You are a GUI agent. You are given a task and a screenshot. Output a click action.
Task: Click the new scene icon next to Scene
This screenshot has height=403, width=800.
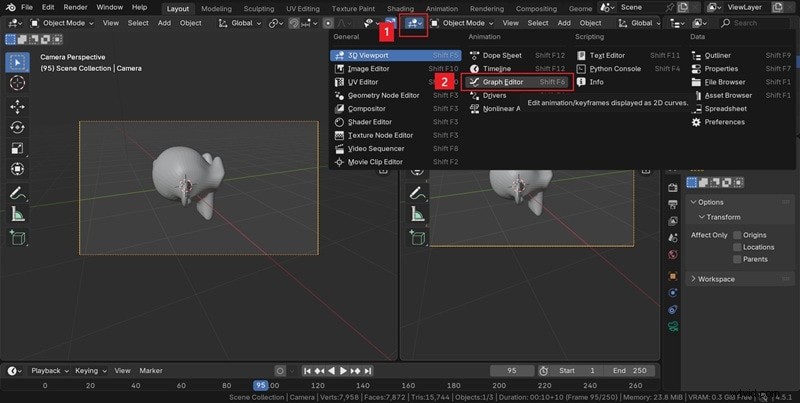click(x=683, y=8)
